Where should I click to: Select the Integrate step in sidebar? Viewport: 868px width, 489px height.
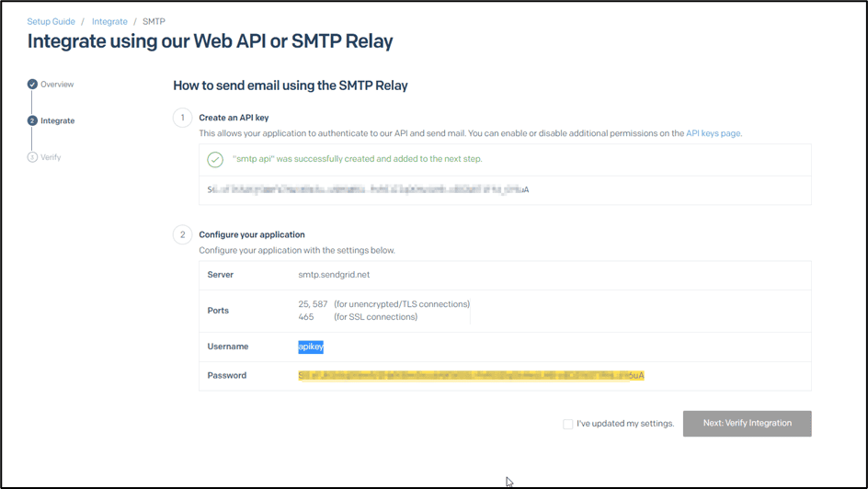(58, 120)
